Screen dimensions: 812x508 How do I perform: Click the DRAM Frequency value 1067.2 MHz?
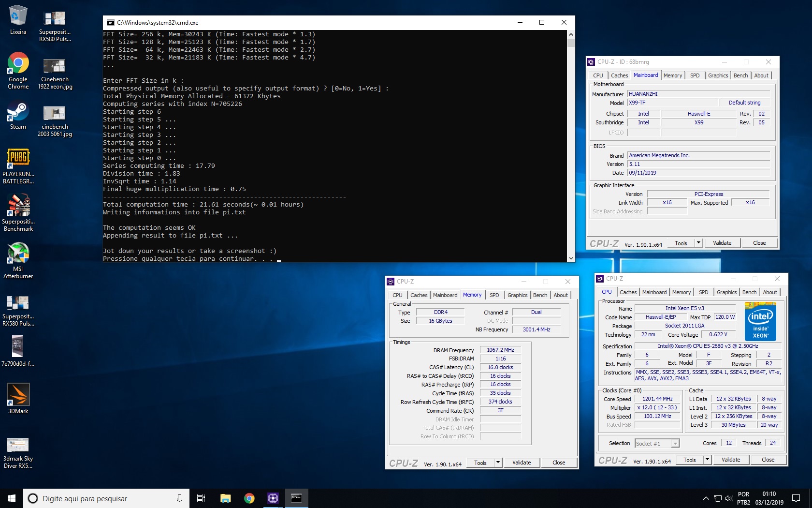pos(500,350)
